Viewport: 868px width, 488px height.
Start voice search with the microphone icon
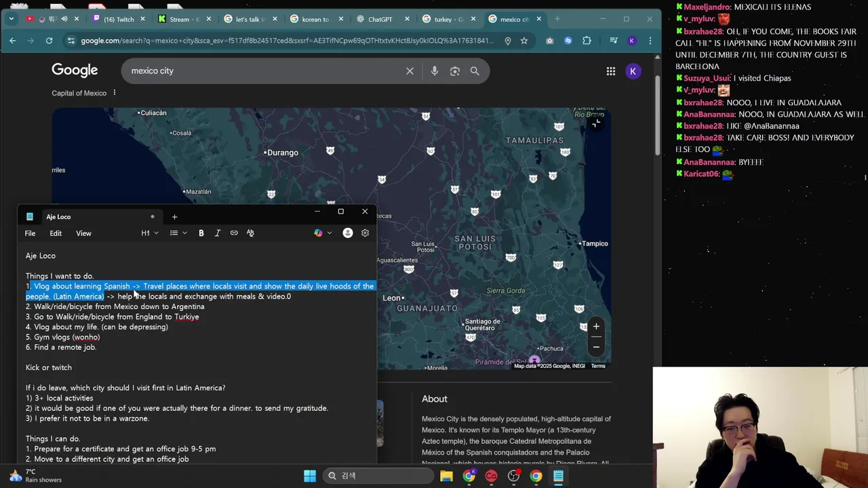[x=435, y=71]
